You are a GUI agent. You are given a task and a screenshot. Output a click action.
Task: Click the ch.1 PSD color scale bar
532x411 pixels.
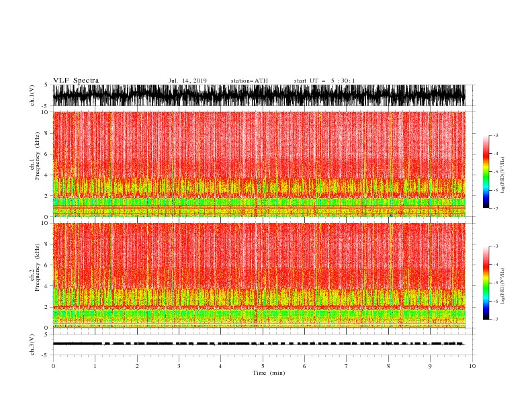click(x=486, y=172)
